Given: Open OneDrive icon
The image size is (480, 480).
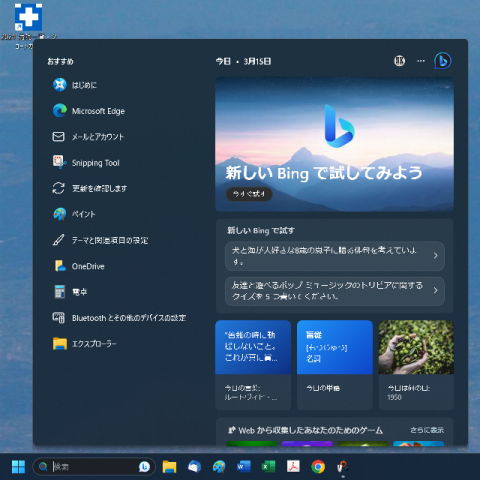Looking at the screenshot, I should (x=60, y=266).
